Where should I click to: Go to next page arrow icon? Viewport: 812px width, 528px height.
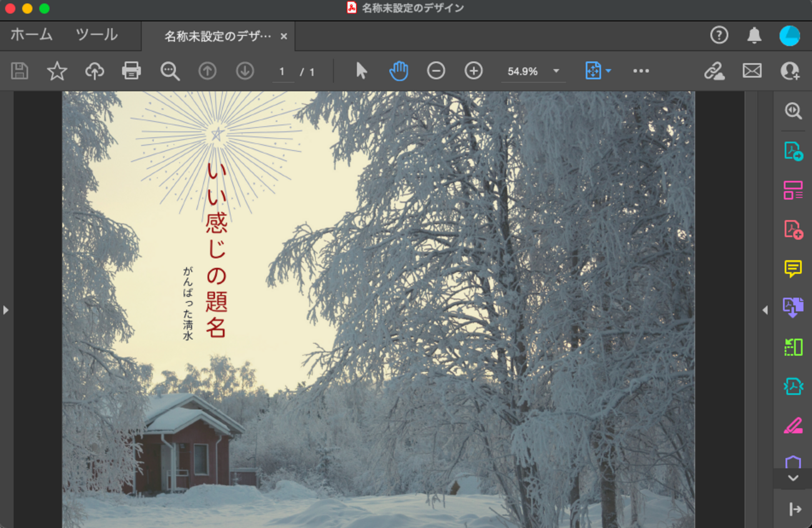pyautogui.click(x=245, y=71)
